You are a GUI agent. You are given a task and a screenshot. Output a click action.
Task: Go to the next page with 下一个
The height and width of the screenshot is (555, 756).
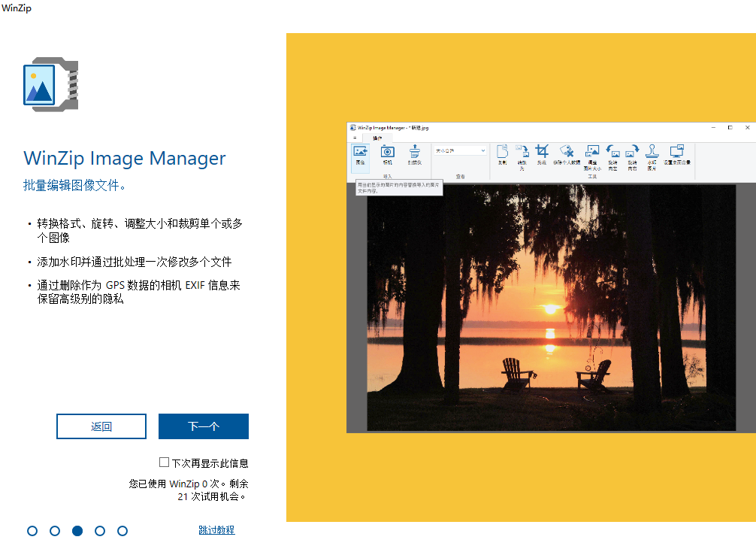point(204,426)
